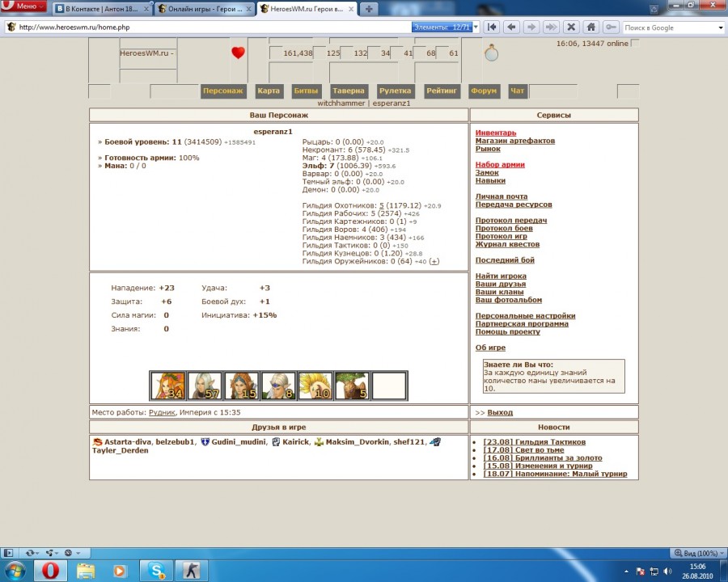Click the clan icon beside Maksim_Dvorkin
The width and height of the screenshot is (728, 582).
tap(319, 442)
